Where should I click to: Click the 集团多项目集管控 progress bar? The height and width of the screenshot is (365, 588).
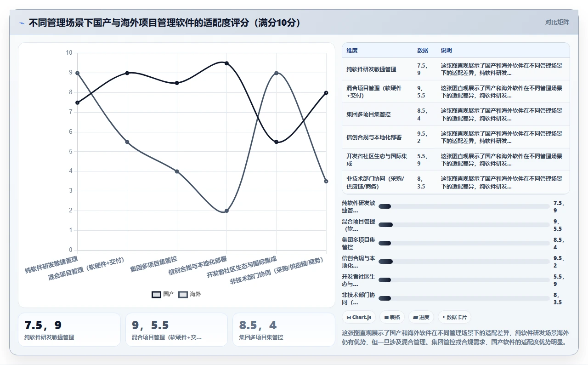coord(464,243)
